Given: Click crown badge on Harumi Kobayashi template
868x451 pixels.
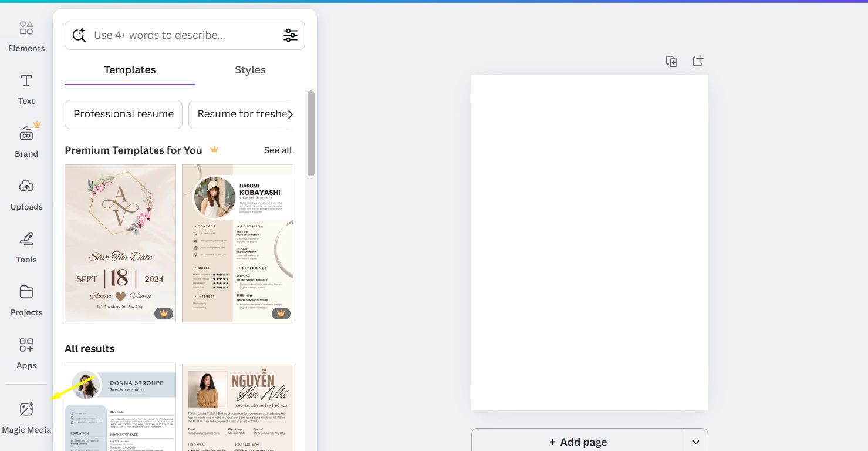Looking at the screenshot, I should click(x=281, y=314).
